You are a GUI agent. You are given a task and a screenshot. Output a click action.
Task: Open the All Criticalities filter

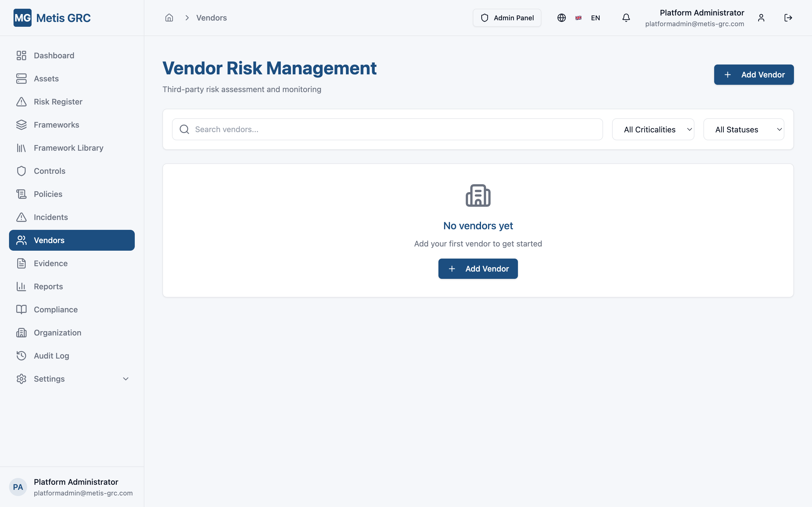[653, 129]
